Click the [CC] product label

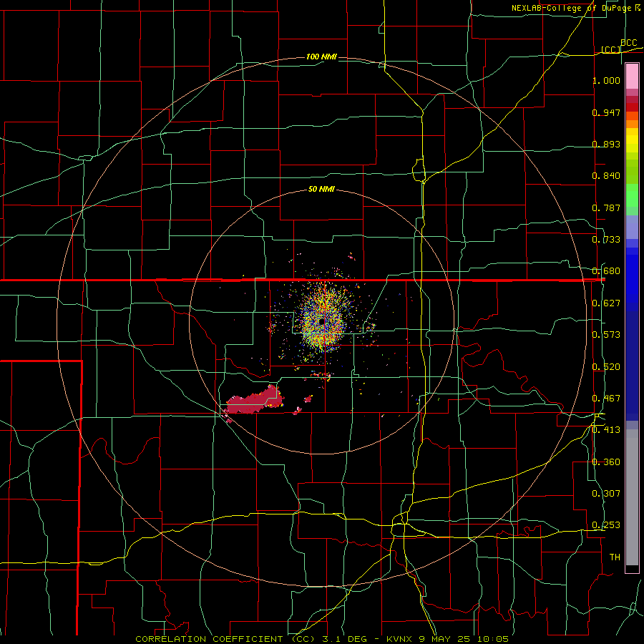pyautogui.click(x=611, y=49)
